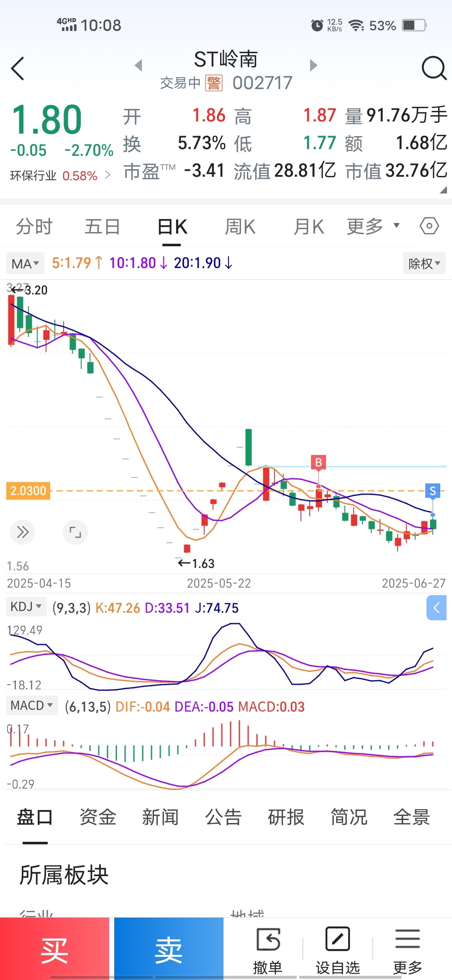This screenshot has height=980, width=452.
Task: Go to next stock with right triangle
Action: click(313, 65)
